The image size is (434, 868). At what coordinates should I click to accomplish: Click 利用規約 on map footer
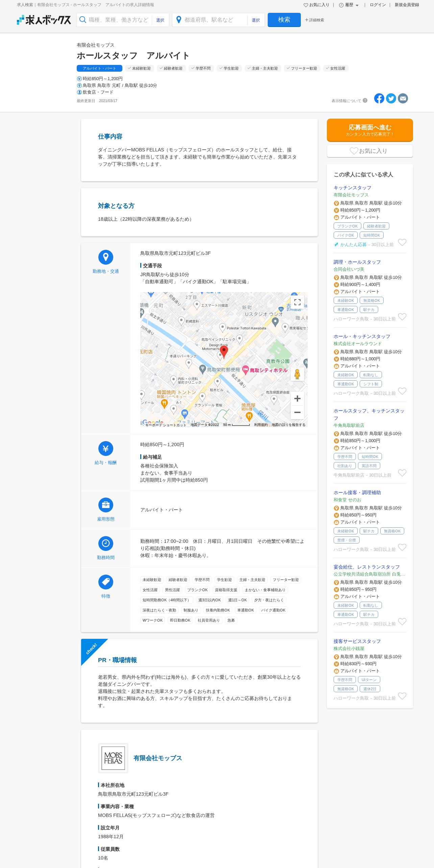tap(261, 425)
